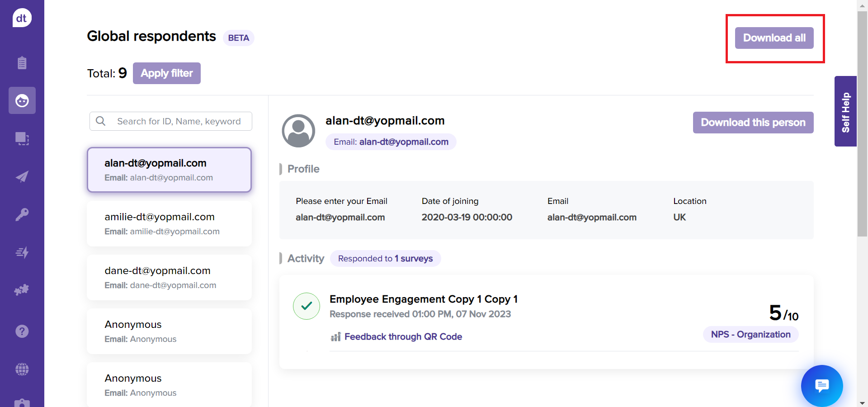Click the question mark help icon
The image size is (868, 407).
(x=22, y=331)
